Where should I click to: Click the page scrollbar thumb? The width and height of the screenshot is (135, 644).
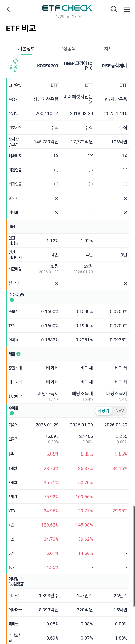pos(134,555)
